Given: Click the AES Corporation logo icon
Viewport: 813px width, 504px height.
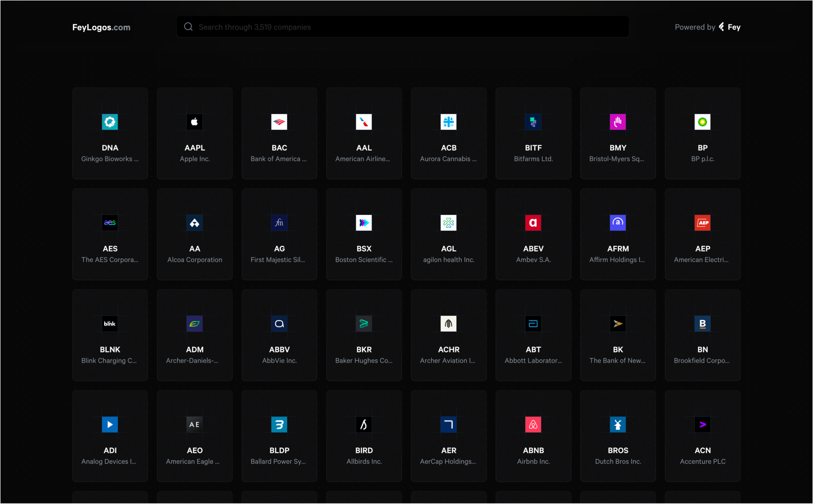Looking at the screenshot, I should click(x=110, y=223).
